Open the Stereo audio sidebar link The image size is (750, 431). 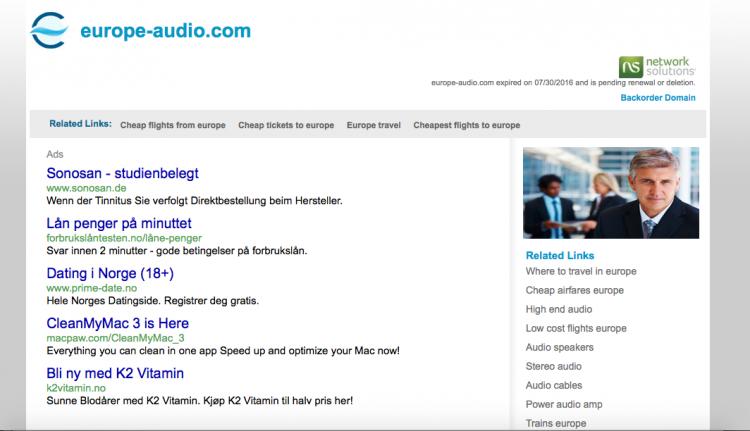(553, 366)
